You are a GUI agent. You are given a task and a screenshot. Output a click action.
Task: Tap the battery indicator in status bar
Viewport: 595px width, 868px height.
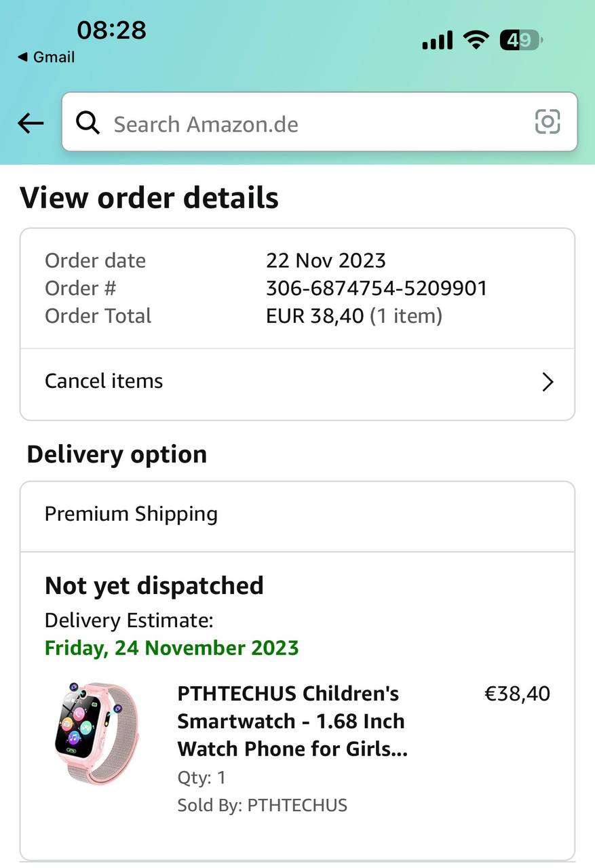(x=520, y=41)
